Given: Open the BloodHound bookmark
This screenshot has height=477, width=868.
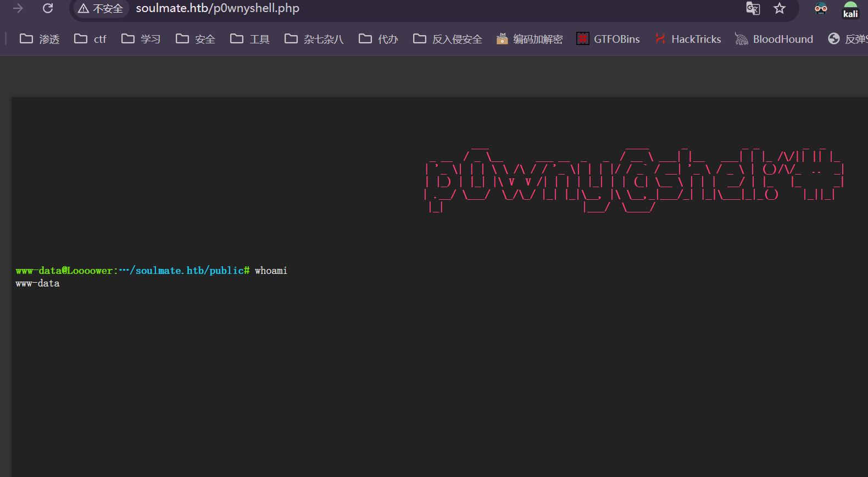Looking at the screenshot, I should click(774, 39).
